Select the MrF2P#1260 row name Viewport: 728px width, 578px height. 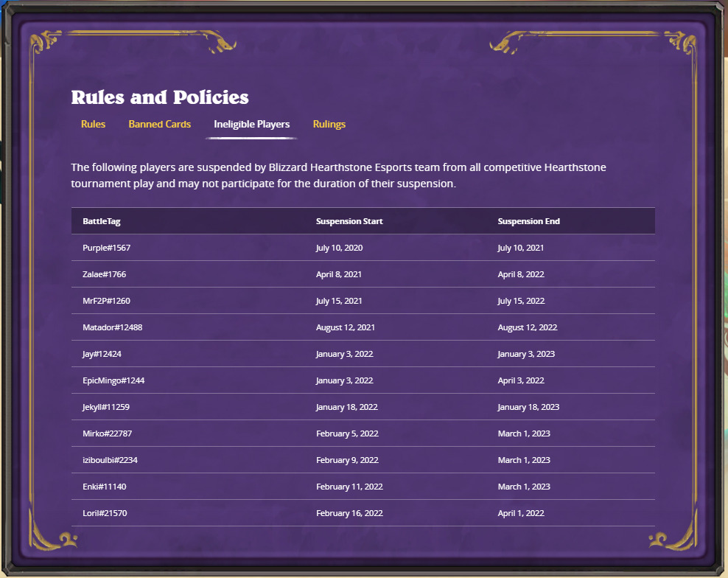pos(107,301)
